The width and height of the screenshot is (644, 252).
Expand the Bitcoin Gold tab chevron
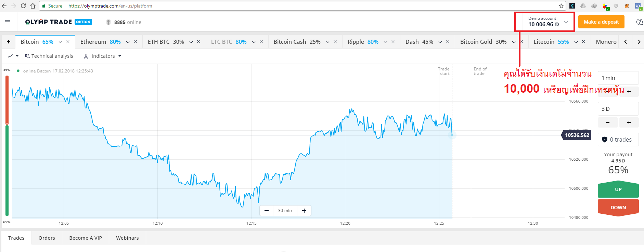pyautogui.click(x=514, y=42)
